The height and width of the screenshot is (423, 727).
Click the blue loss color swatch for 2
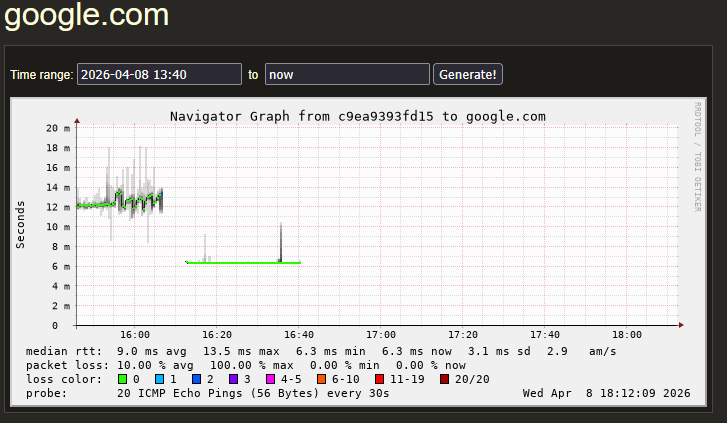197,379
